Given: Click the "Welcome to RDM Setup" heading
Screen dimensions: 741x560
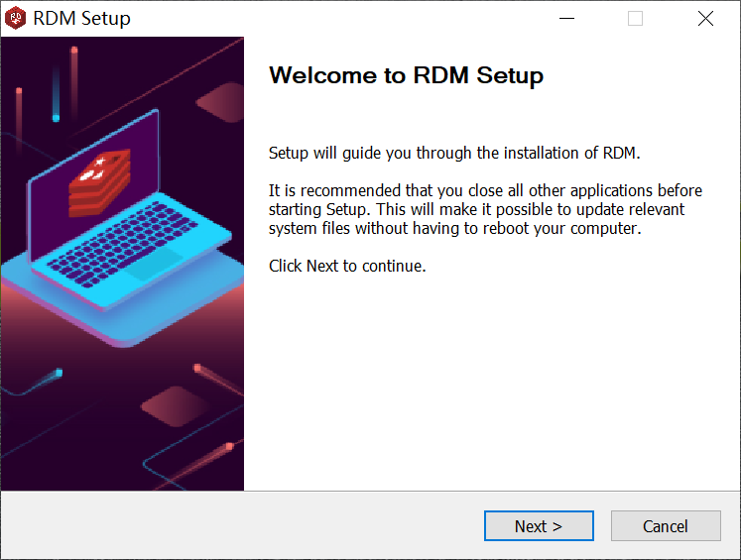Looking at the screenshot, I should point(406,76).
